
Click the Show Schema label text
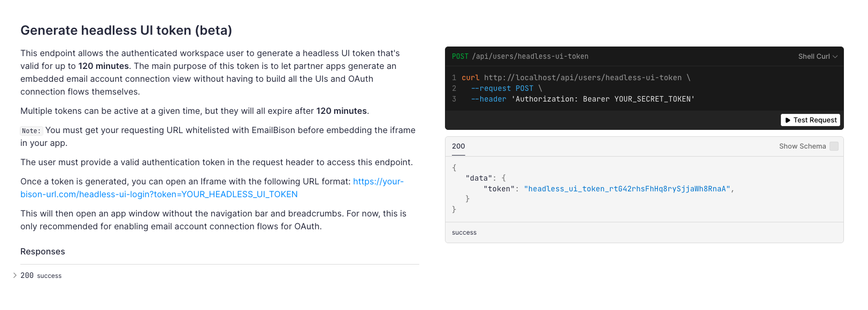[802, 146]
